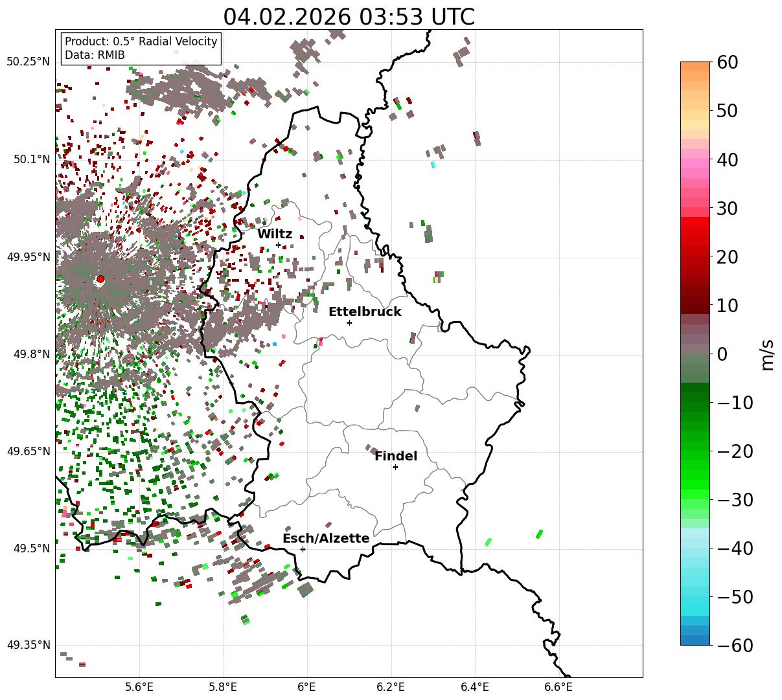Click the Findel station cross marker
This screenshot has width=782, height=700.
[x=395, y=467]
